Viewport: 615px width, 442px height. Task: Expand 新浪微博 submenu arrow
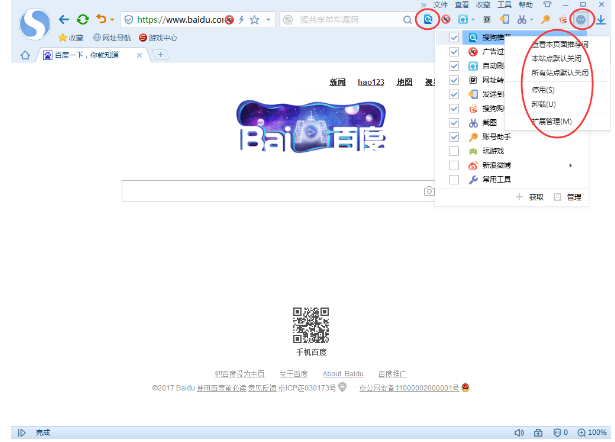(571, 166)
